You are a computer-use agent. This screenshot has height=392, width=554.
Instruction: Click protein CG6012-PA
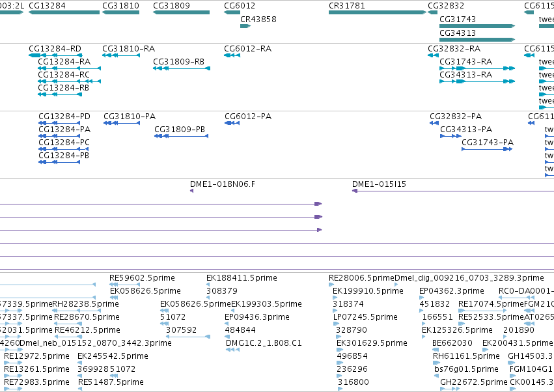coord(232,123)
